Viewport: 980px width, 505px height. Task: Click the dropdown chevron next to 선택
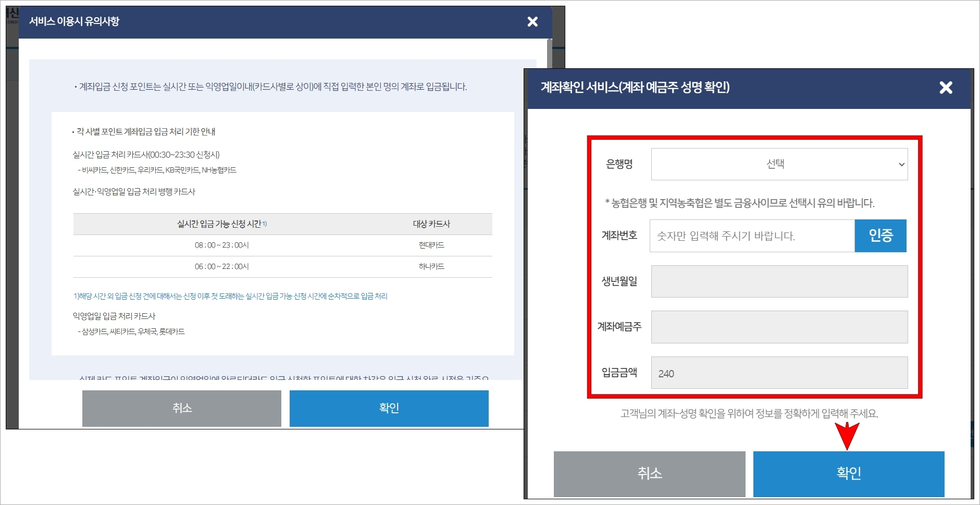[x=902, y=164]
